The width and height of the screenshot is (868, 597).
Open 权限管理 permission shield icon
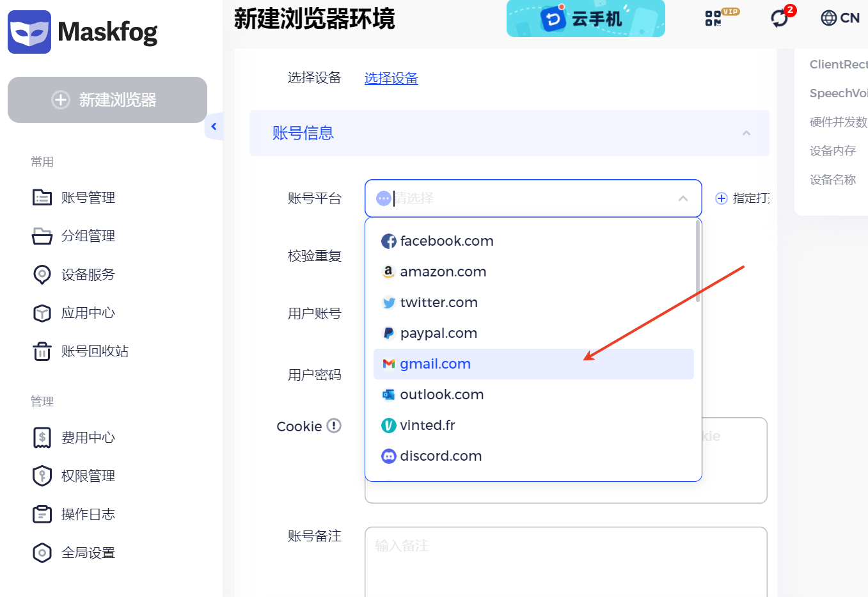[x=42, y=475]
